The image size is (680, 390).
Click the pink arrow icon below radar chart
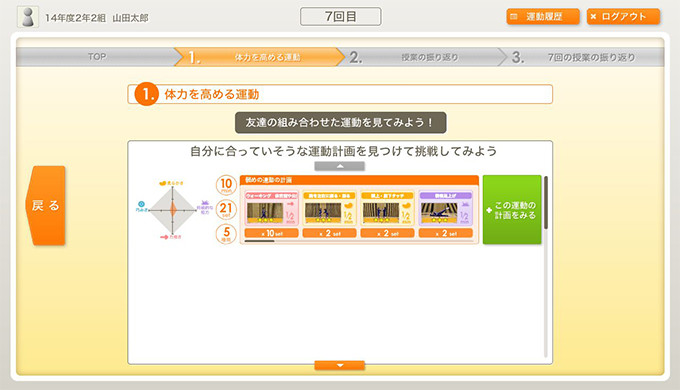click(164, 237)
